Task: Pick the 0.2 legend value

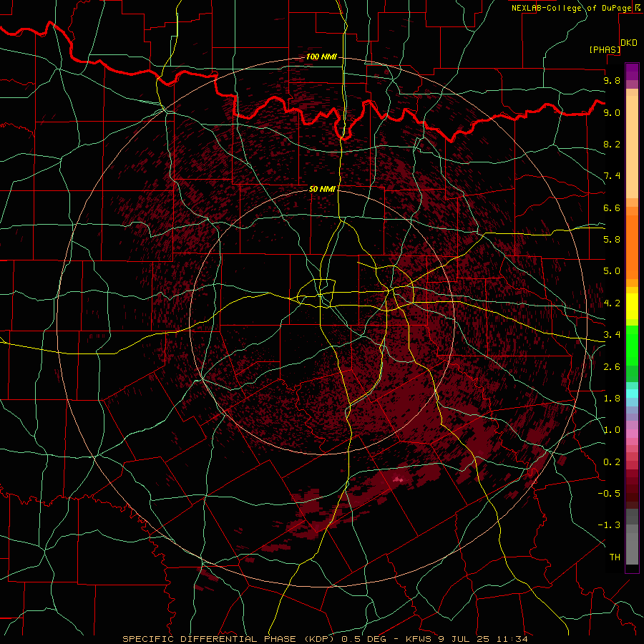Action: click(612, 462)
